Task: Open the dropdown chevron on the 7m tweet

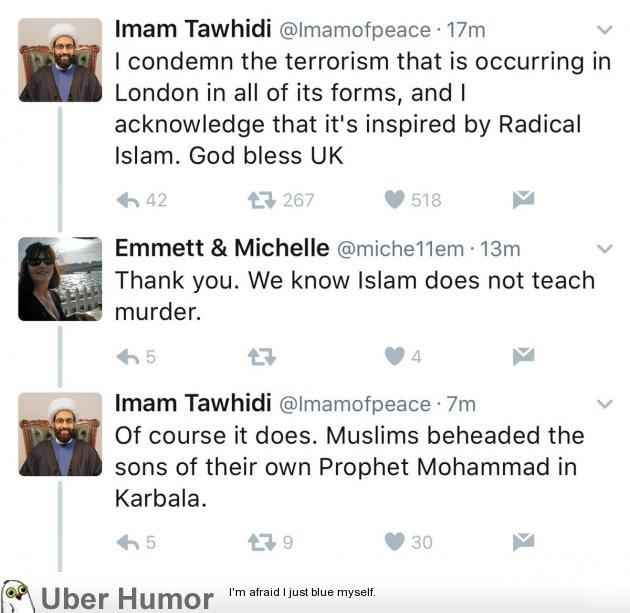Action: 604,404
